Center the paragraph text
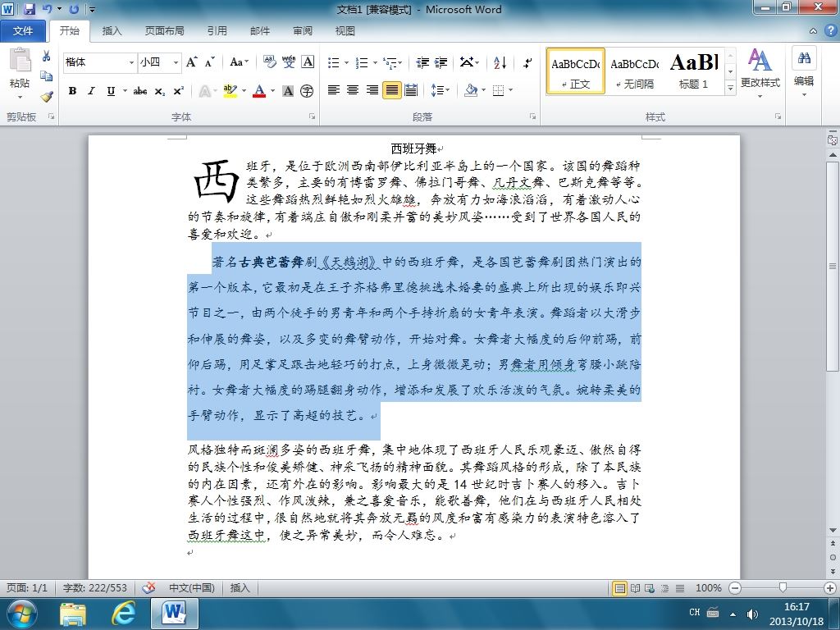This screenshot has width=840, height=630. pos(353,90)
